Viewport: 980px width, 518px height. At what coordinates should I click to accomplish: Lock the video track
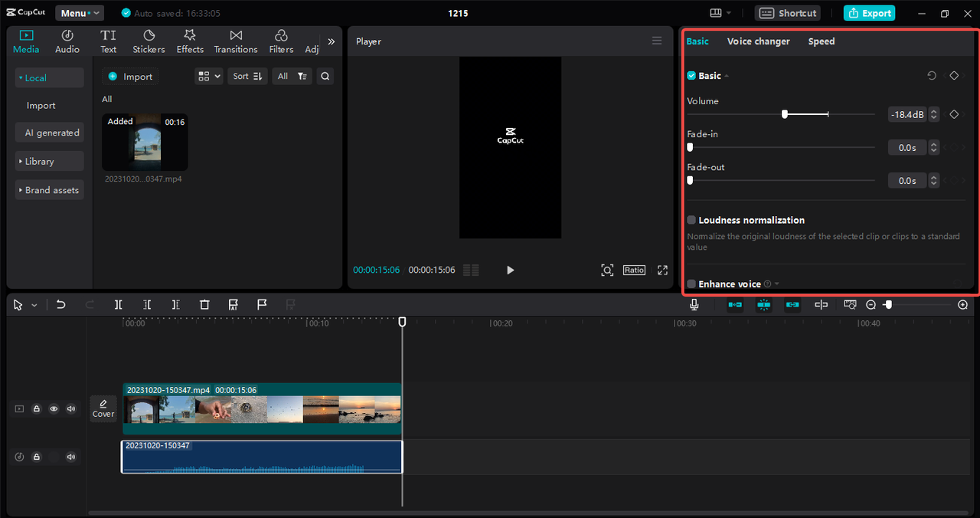click(36, 409)
